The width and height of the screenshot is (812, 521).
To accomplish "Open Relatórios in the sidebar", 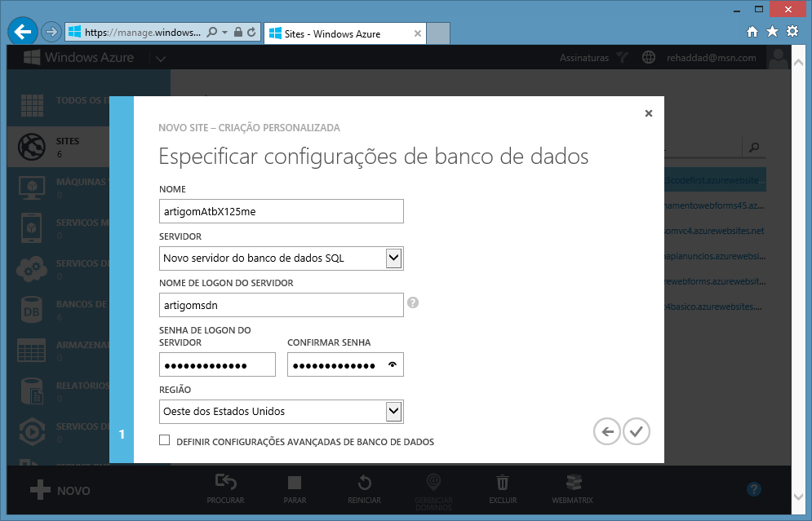I will 58,391.
